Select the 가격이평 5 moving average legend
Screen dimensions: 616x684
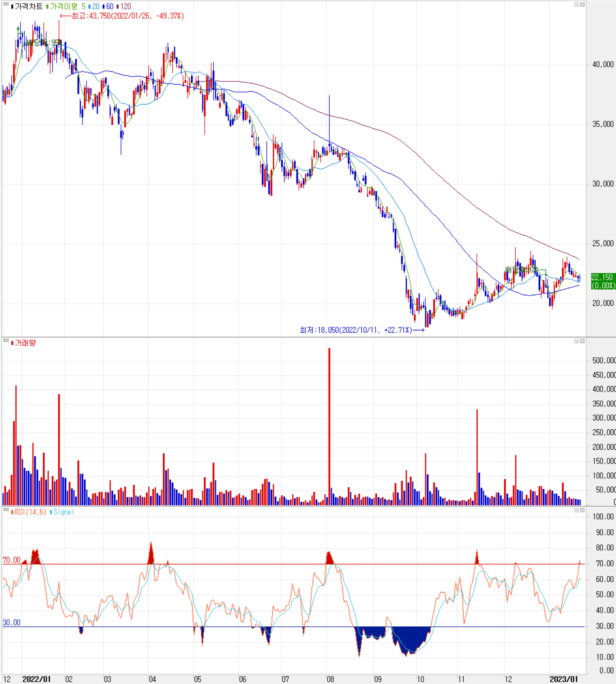click(x=66, y=6)
